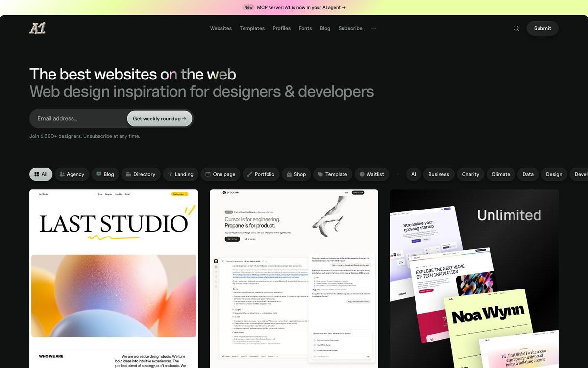Open the Unlimited templates card
588x368 pixels.
pyautogui.click(x=474, y=279)
